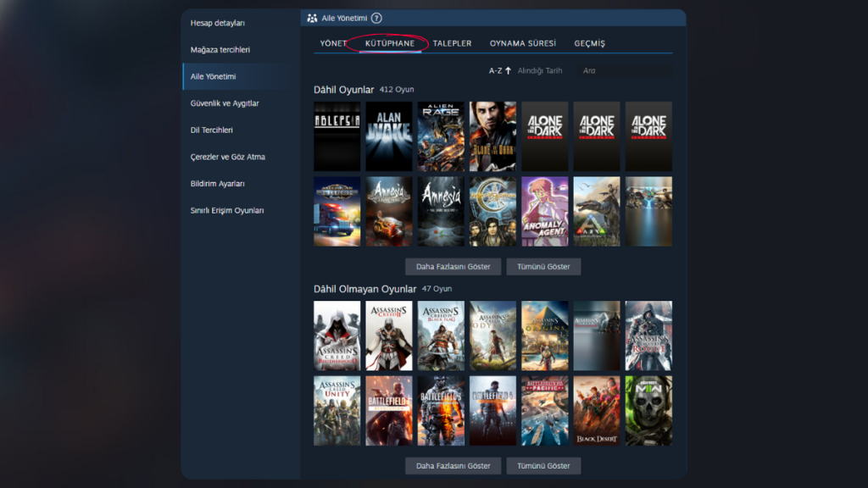The image size is (868, 488).
Task: Select the Battlestations Pacific cover
Action: coord(545,411)
